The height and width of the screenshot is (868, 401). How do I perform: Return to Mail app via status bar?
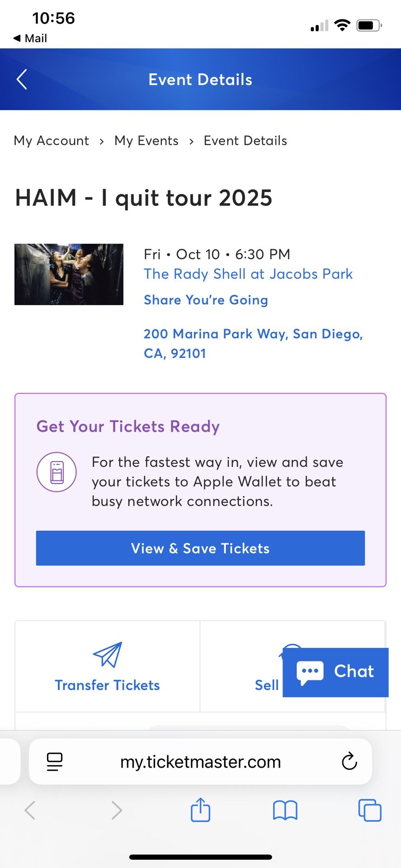30,38
